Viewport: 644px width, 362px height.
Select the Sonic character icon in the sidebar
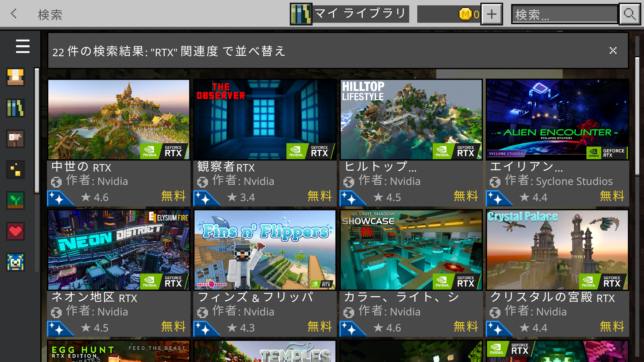[x=16, y=262]
